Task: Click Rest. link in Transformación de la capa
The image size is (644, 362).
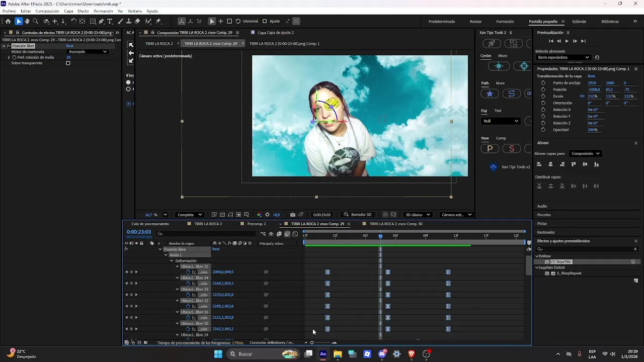Action: 592,76
